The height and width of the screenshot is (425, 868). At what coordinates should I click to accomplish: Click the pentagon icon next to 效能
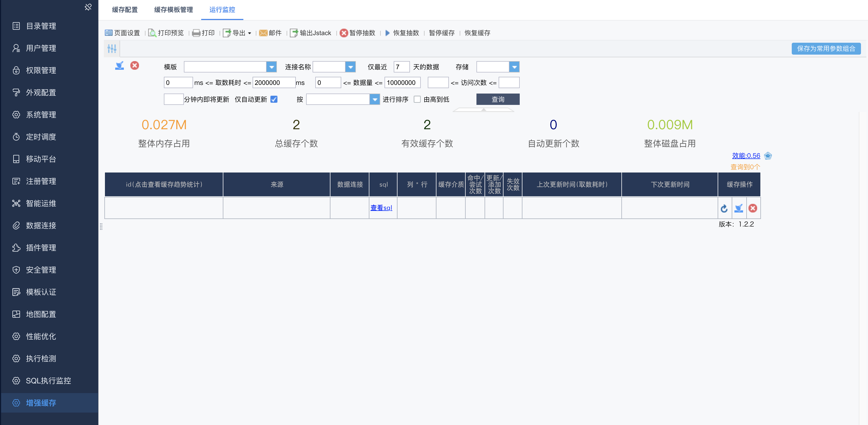pos(768,156)
